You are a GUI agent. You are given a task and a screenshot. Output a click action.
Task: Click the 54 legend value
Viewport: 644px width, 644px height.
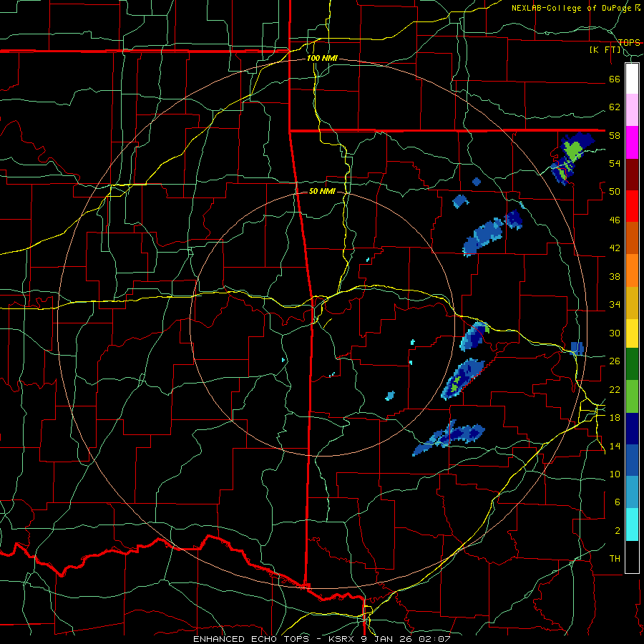(615, 163)
